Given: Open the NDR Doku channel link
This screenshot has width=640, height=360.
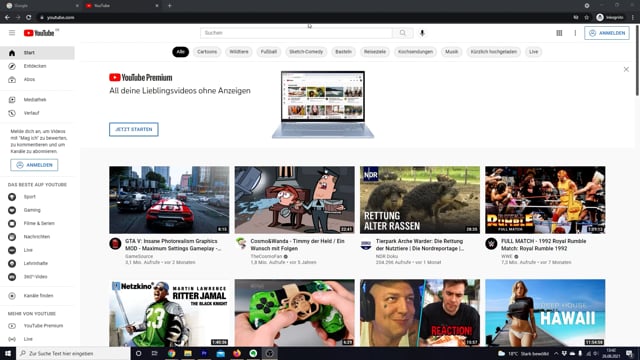Looking at the screenshot, I should point(387,256).
